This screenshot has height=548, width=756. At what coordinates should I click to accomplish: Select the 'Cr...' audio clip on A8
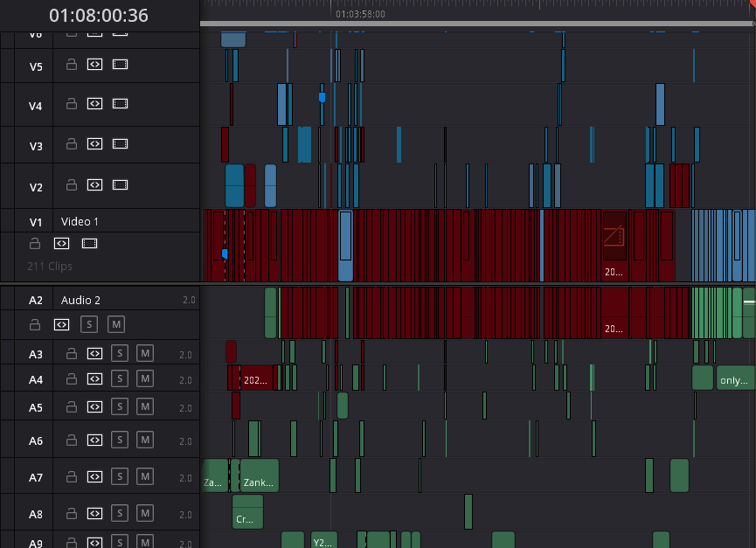point(248,512)
